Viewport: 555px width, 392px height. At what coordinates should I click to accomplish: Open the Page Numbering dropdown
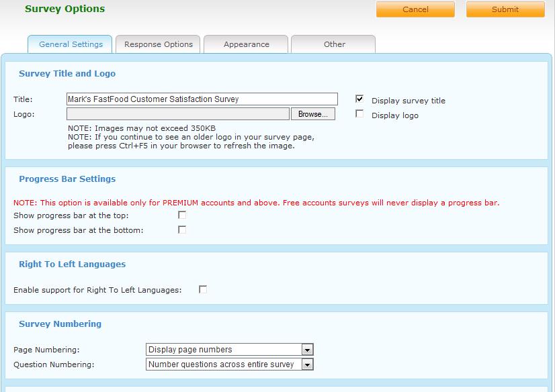[230, 350]
